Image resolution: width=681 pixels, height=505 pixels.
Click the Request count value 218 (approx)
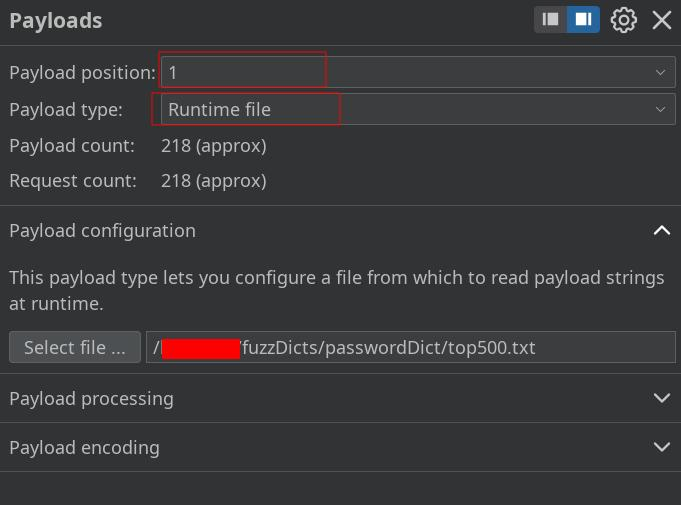pos(213,180)
